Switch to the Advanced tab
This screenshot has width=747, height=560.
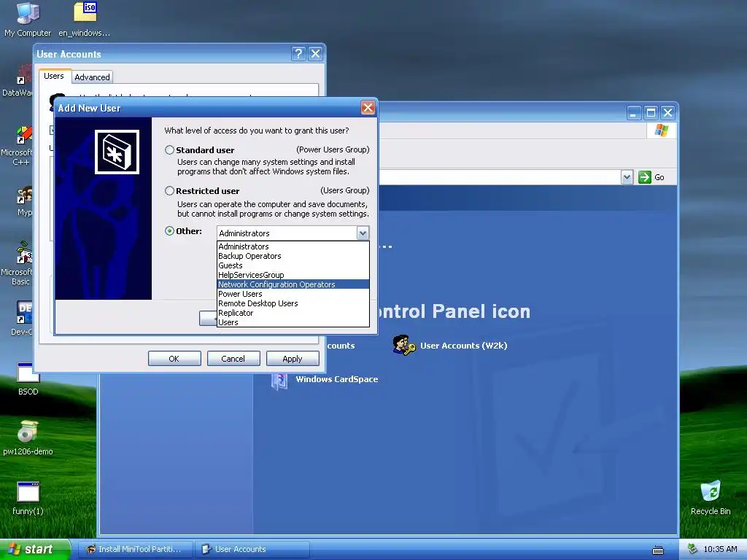(92, 77)
